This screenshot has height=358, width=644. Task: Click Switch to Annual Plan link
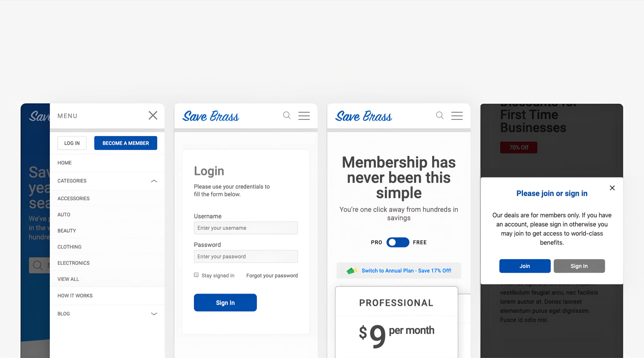click(x=406, y=271)
